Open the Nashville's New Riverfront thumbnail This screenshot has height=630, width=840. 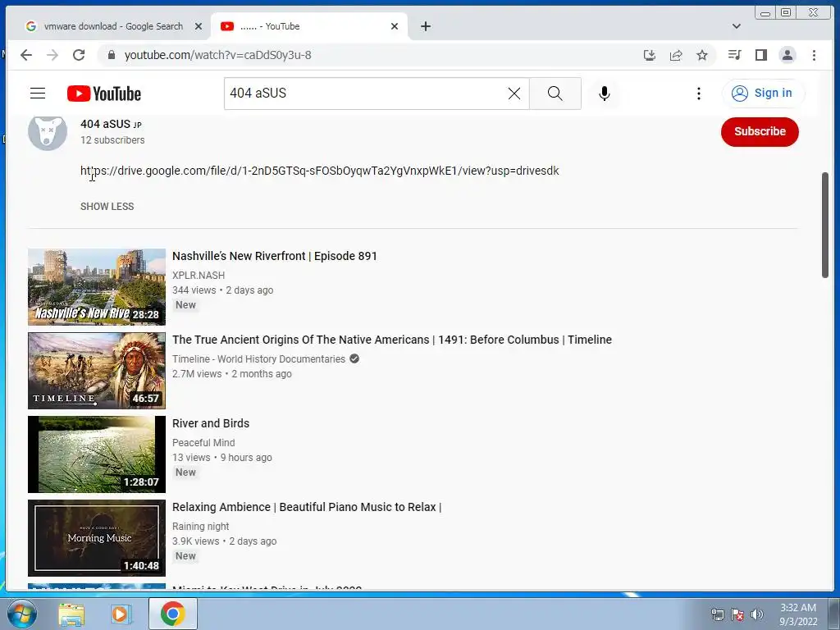pos(97,287)
